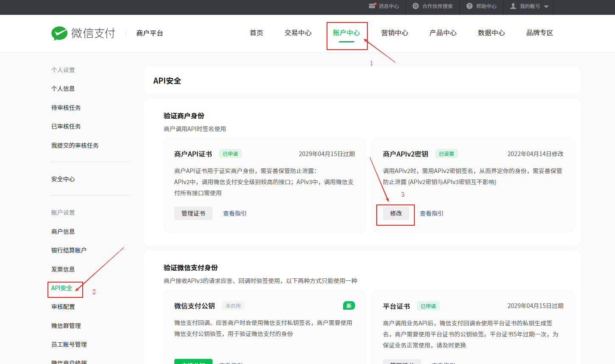
Task: Click the 商户APIv2密钥 card title
Action: coord(405,154)
